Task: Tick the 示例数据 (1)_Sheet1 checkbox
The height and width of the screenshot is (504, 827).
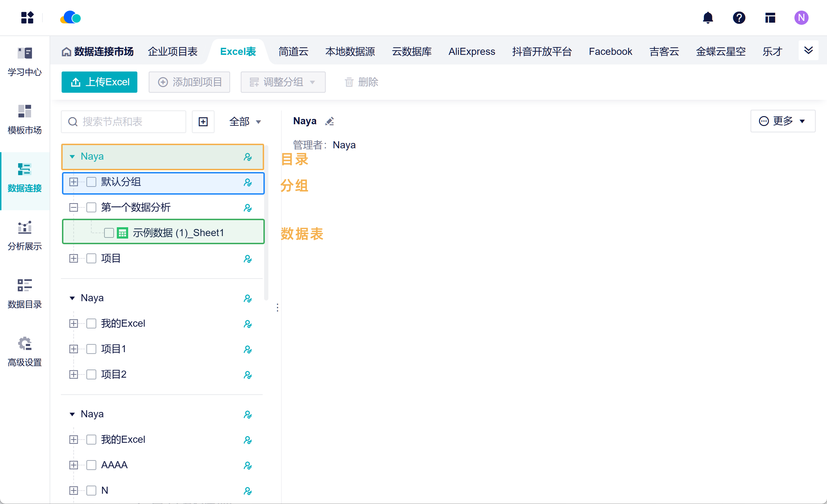Action: pos(109,233)
